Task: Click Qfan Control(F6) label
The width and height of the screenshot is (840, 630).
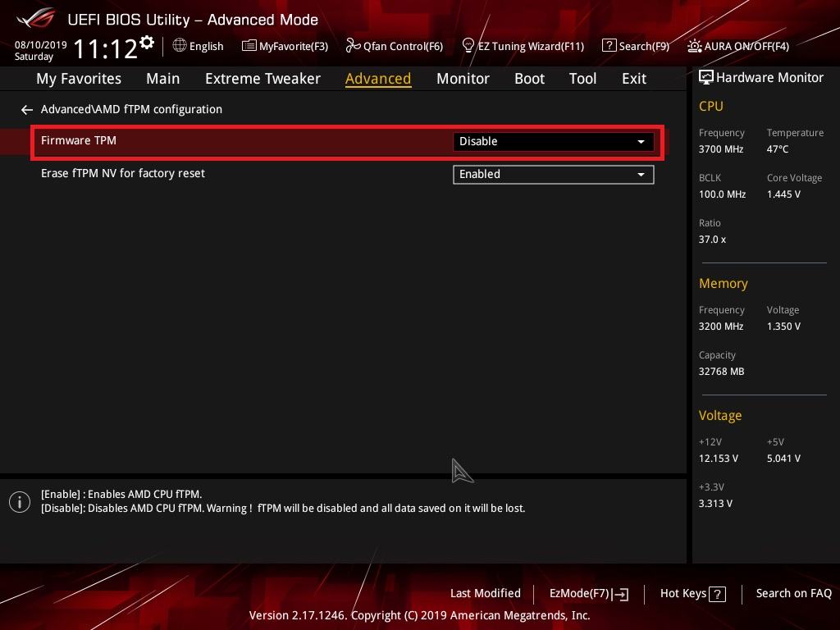Action: tap(403, 46)
